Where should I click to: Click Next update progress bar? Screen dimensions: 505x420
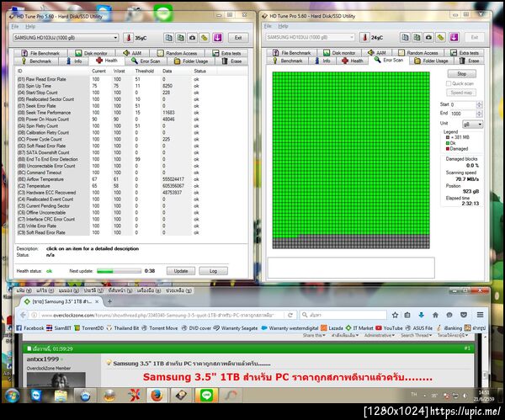tap(119, 271)
